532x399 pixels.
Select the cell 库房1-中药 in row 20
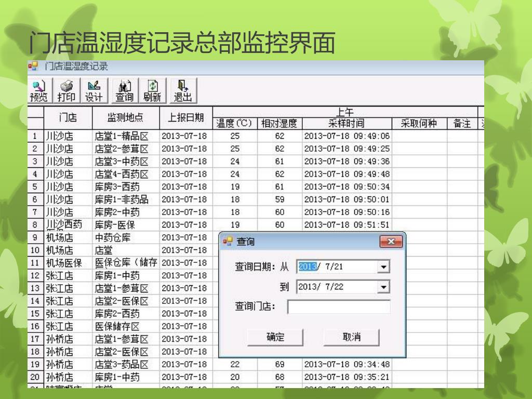point(126,377)
